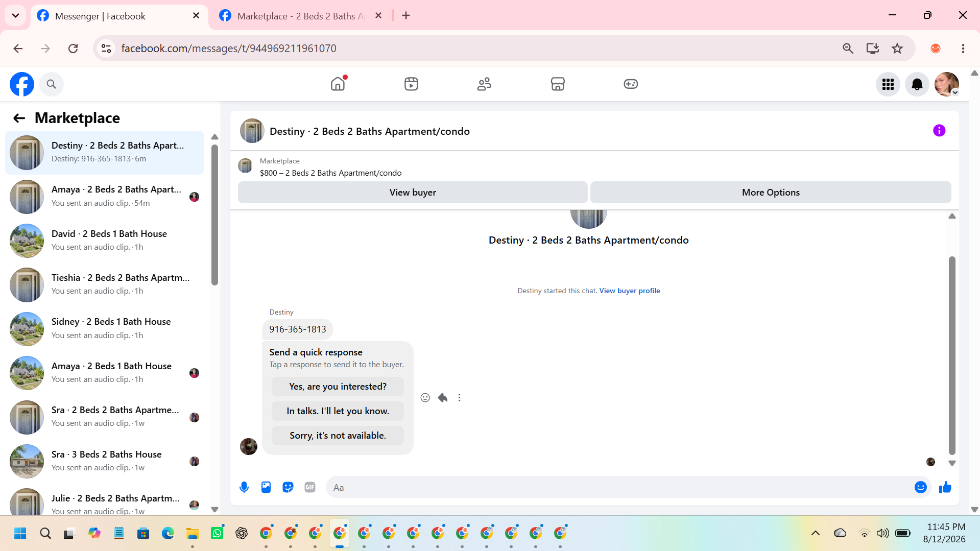Open the Gaming controller icon

coord(631,84)
